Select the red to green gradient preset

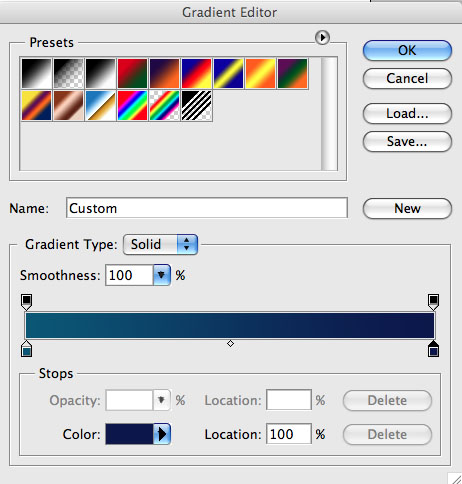[132, 73]
